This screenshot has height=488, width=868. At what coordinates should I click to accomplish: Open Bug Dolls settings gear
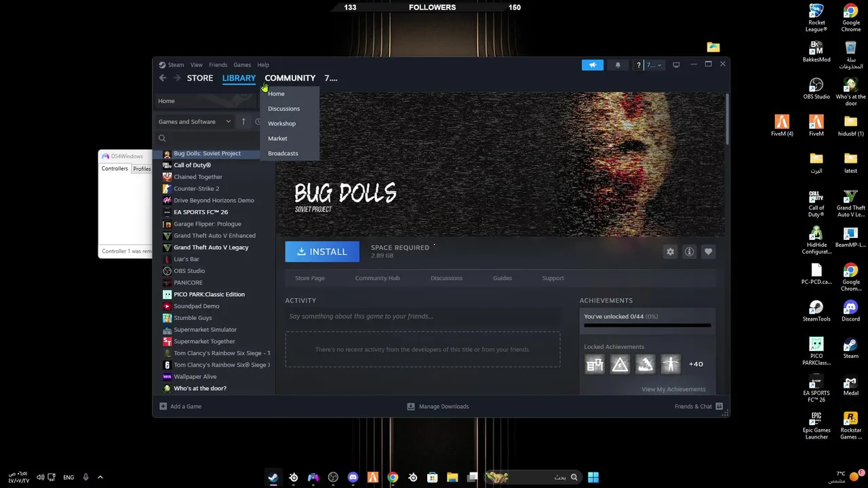point(670,251)
